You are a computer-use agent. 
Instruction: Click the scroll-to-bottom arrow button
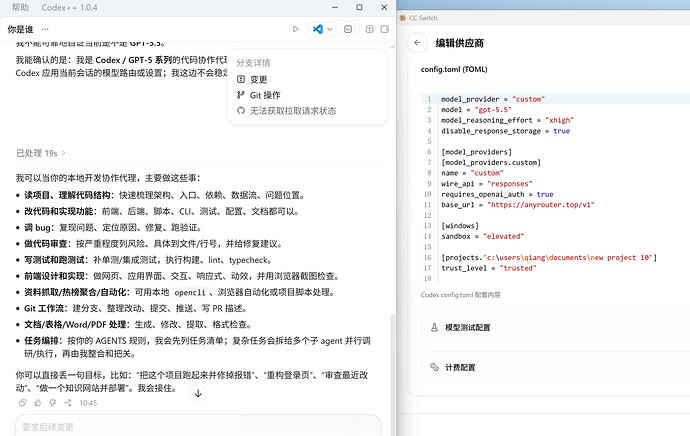coord(198,393)
